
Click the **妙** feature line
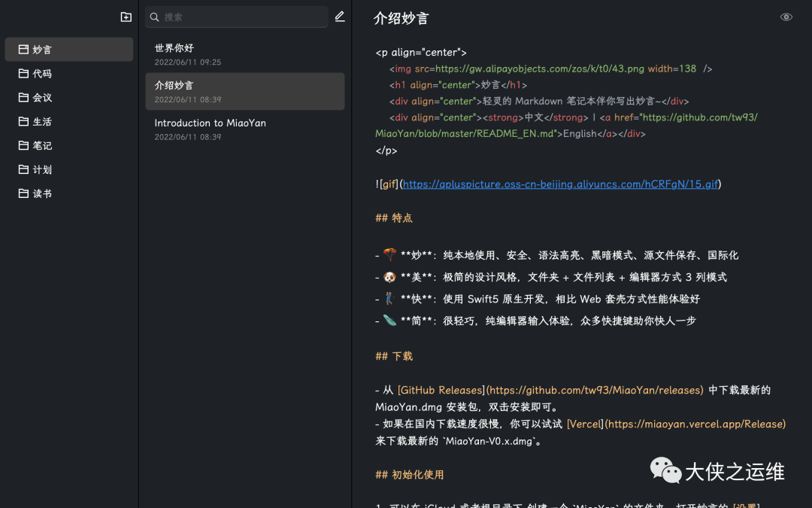tap(556, 255)
